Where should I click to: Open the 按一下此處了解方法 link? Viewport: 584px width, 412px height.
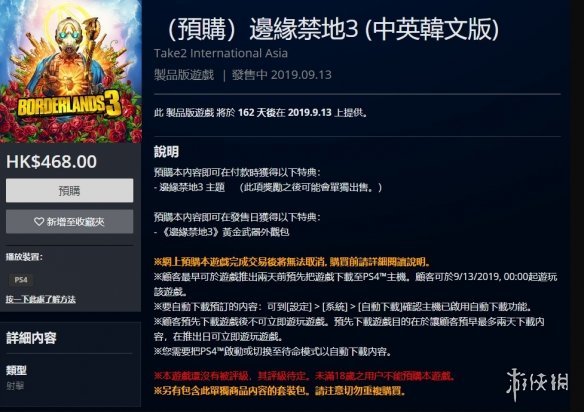(x=41, y=299)
